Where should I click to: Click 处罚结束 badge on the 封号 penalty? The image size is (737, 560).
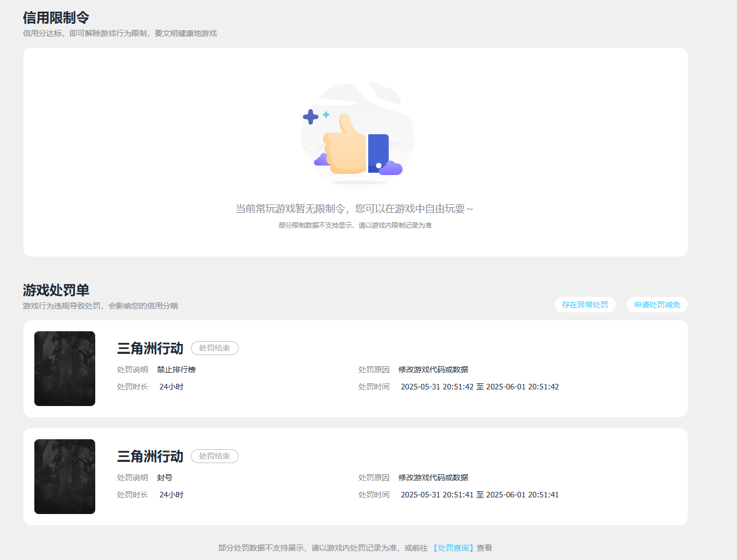tap(215, 456)
